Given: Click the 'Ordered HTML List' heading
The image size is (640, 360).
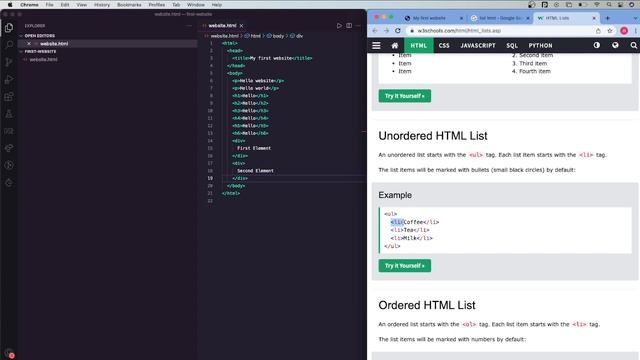Looking at the screenshot, I should point(427,305).
